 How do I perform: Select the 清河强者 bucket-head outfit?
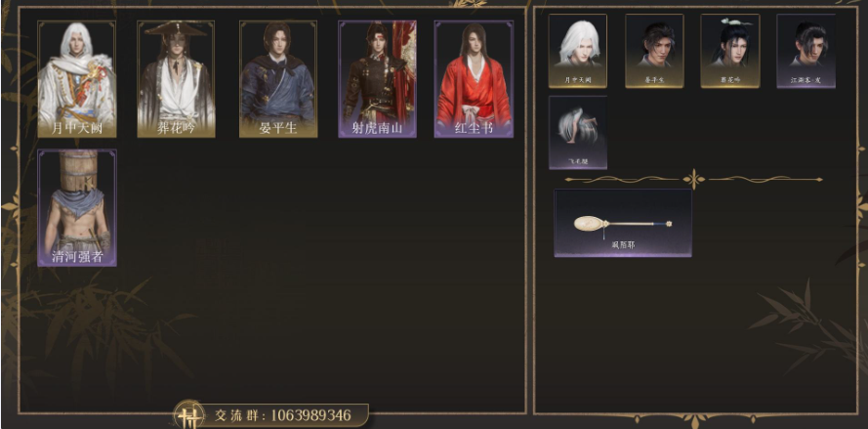point(77,207)
